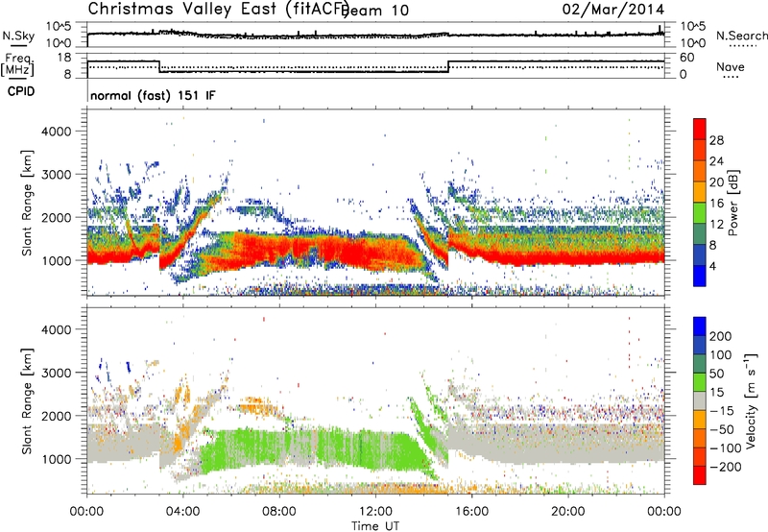Pick the red top segment of the power colorbar
The width and height of the screenshot is (768, 532).
click(700, 130)
